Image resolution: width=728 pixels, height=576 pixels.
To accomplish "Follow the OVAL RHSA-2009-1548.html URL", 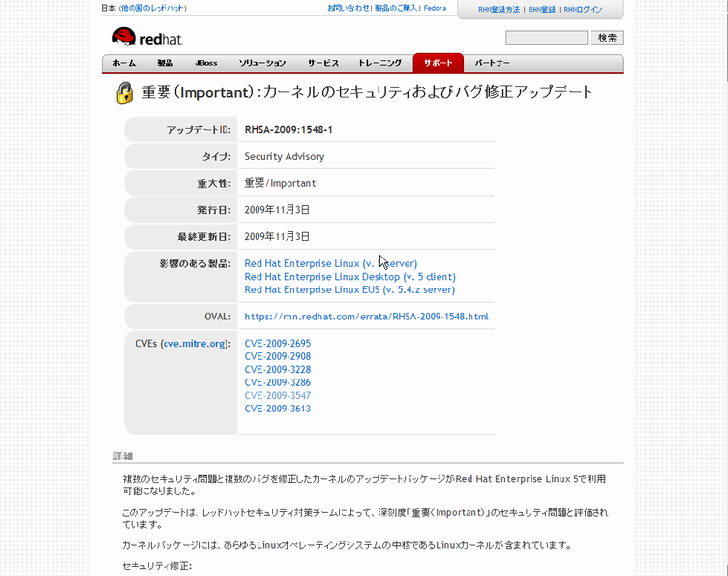I will 366,317.
